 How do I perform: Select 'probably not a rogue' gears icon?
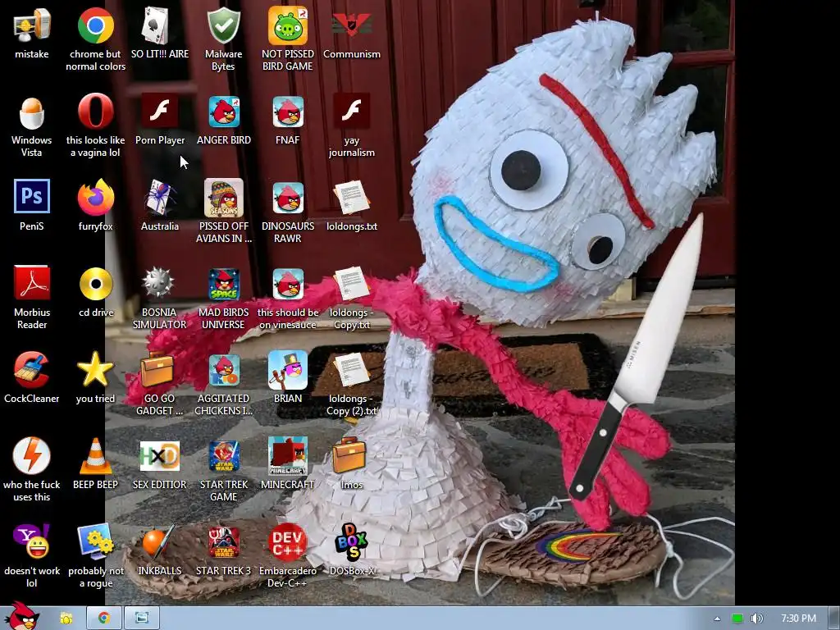95,542
